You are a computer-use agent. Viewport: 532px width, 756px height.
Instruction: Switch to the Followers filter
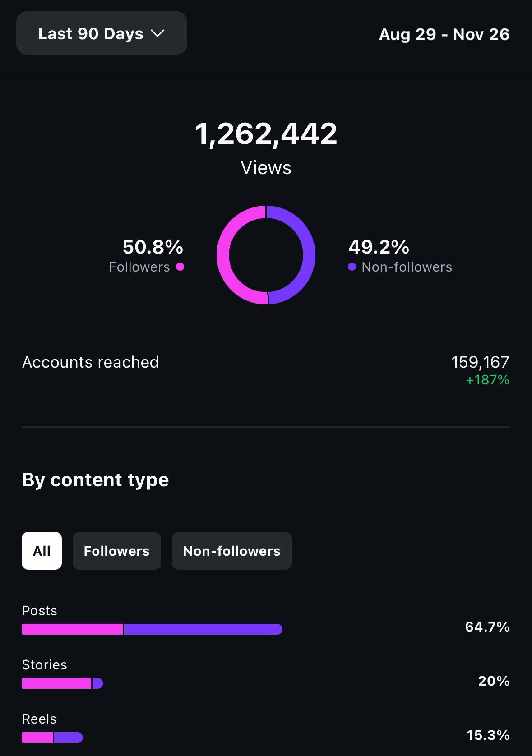[117, 551]
